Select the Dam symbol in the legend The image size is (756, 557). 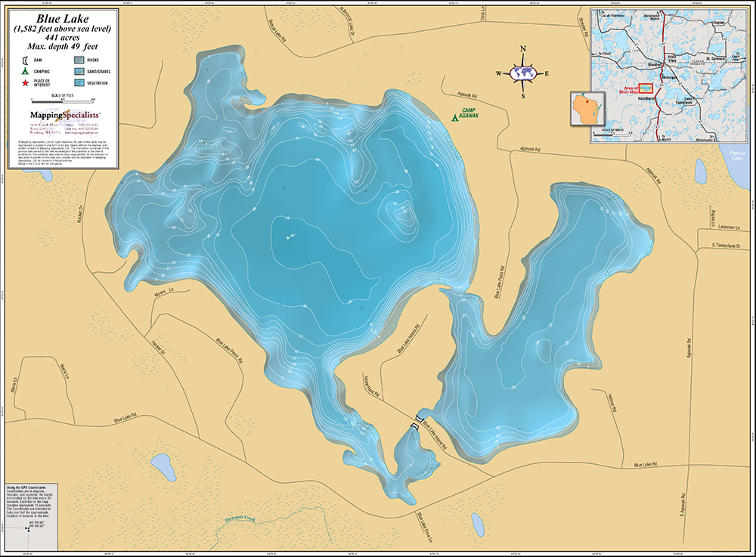coord(25,60)
